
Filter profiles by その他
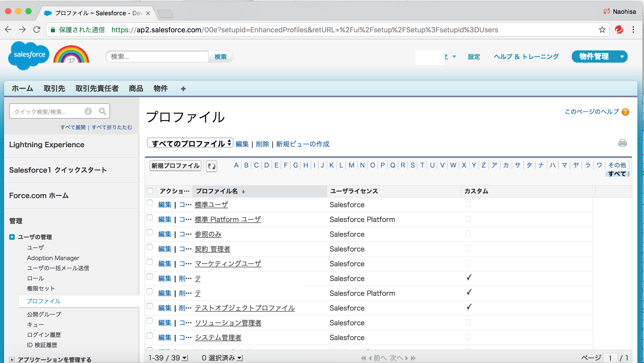(x=617, y=165)
